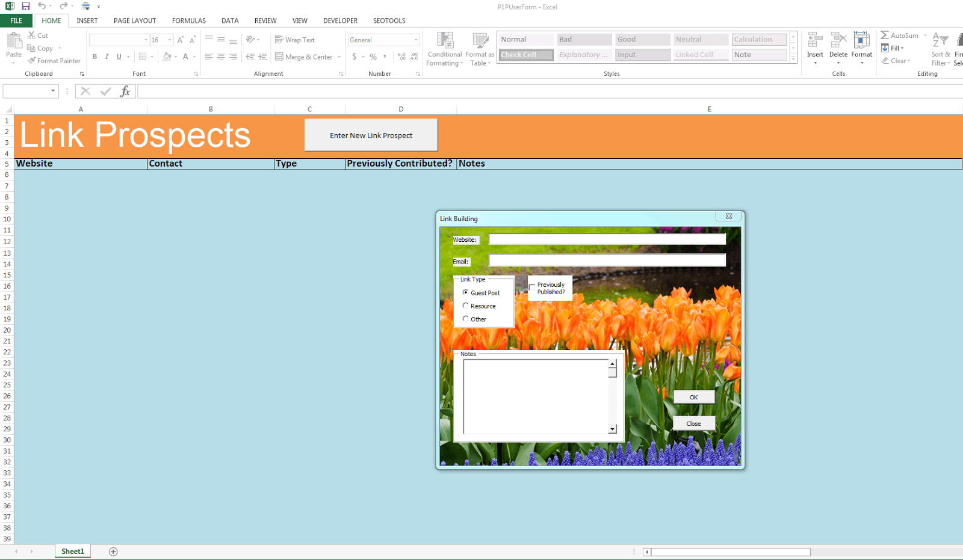
Task: Expand the Borders dropdown arrow
Action: point(151,57)
